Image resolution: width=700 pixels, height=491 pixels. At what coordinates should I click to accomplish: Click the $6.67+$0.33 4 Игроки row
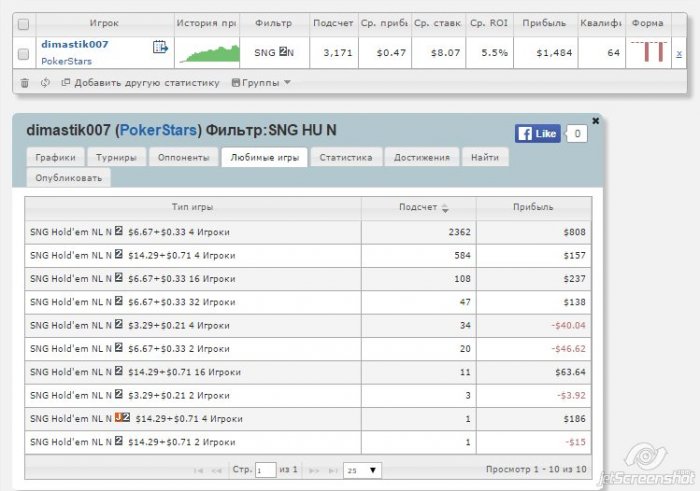[x=308, y=232]
